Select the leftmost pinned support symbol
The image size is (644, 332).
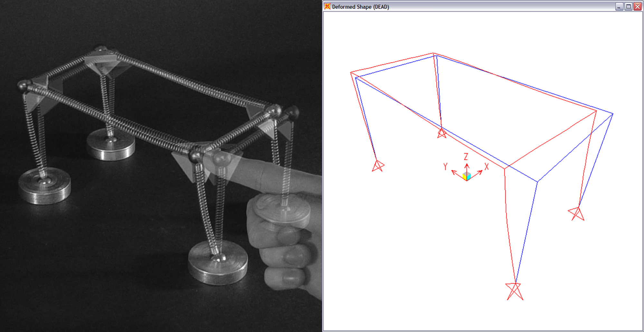click(x=378, y=166)
